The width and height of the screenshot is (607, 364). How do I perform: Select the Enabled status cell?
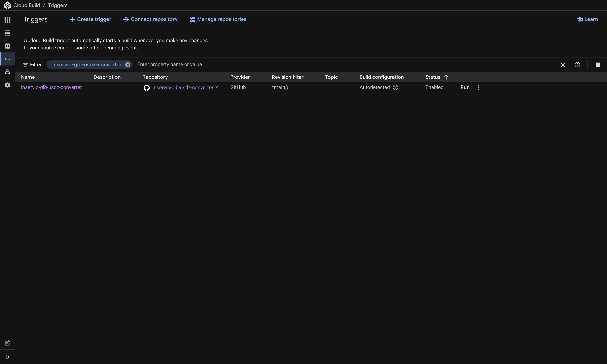click(x=434, y=87)
